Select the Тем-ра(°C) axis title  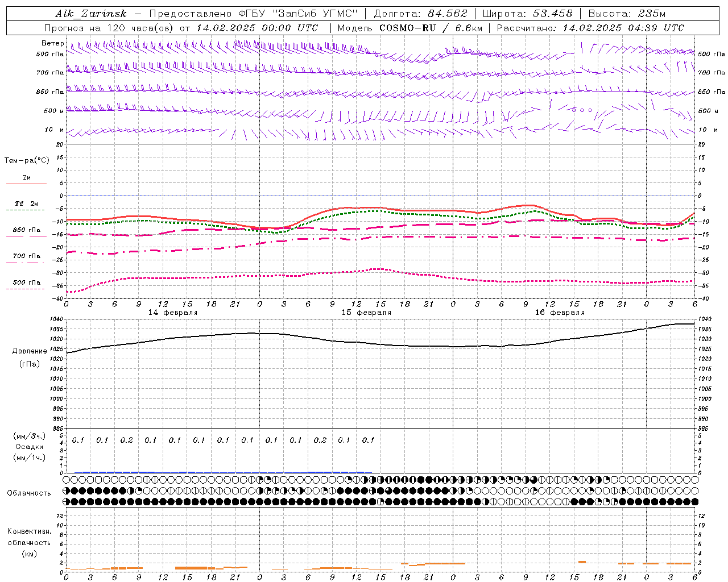(x=27, y=161)
